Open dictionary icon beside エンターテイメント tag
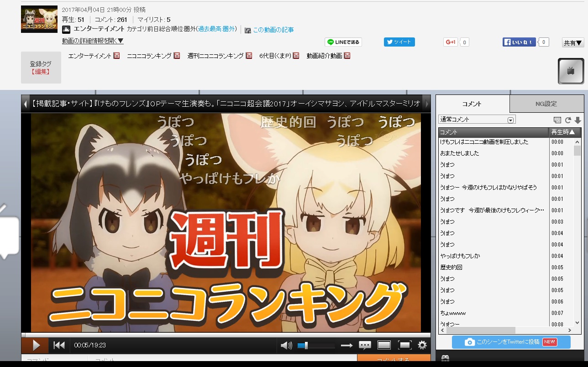The width and height of the screenshot is (588, 367). (116, 56)
